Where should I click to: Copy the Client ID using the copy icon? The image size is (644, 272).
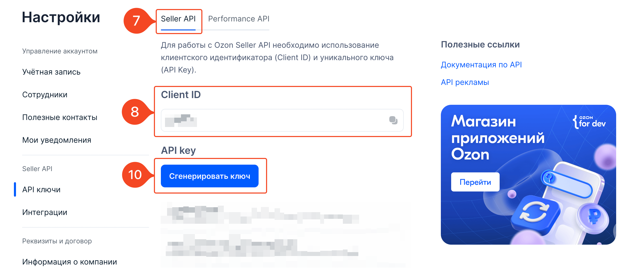(x=393, y=120)
